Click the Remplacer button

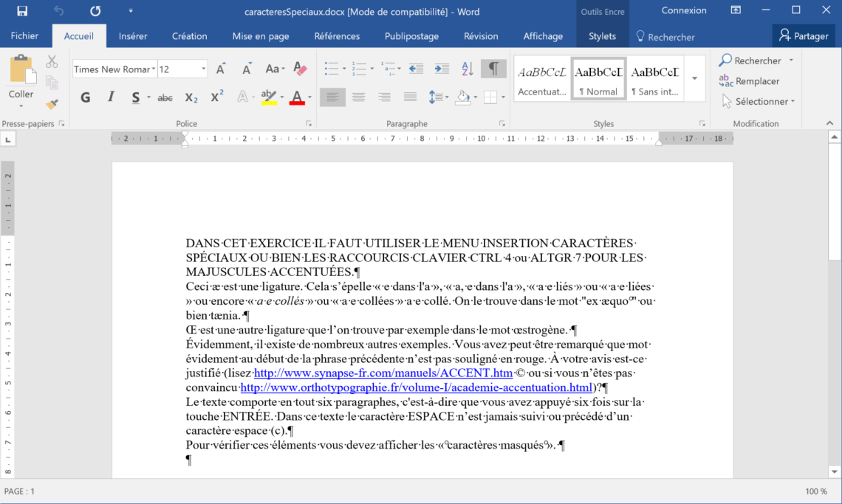pyautogui.click(x=749, y=81)
